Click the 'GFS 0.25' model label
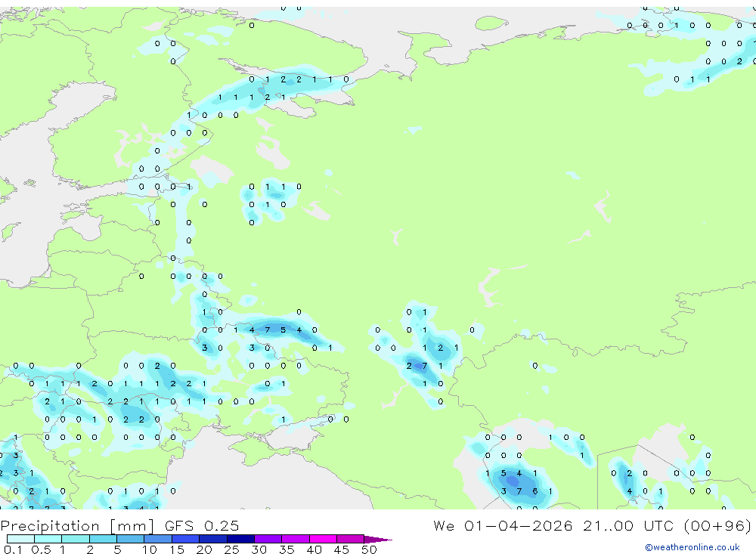756x554 pixels. tap(202, 525)
